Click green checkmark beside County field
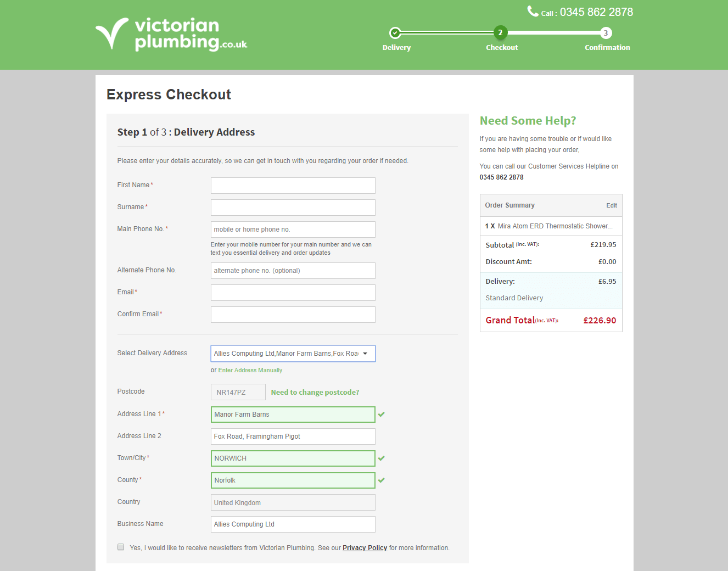728x571 pixels. (x=381, y=480)
